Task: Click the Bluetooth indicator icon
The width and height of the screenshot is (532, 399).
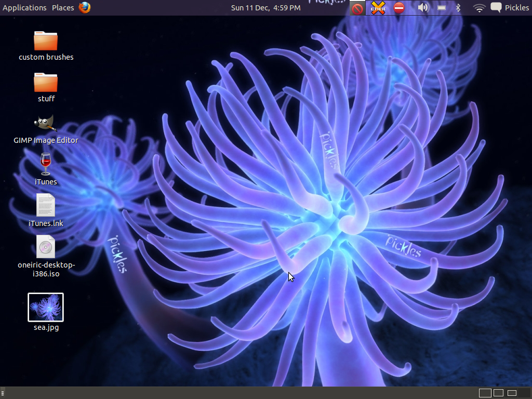Action: [458, 7]
